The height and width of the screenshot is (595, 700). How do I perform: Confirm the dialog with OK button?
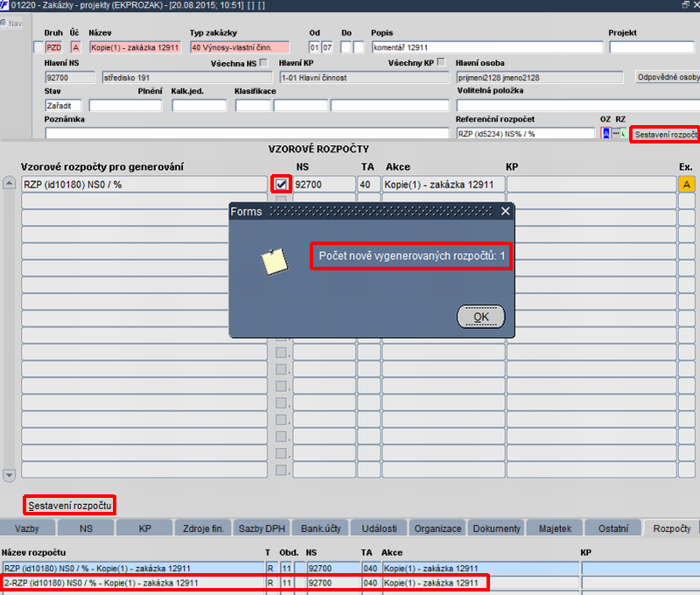tap(480, 317)
